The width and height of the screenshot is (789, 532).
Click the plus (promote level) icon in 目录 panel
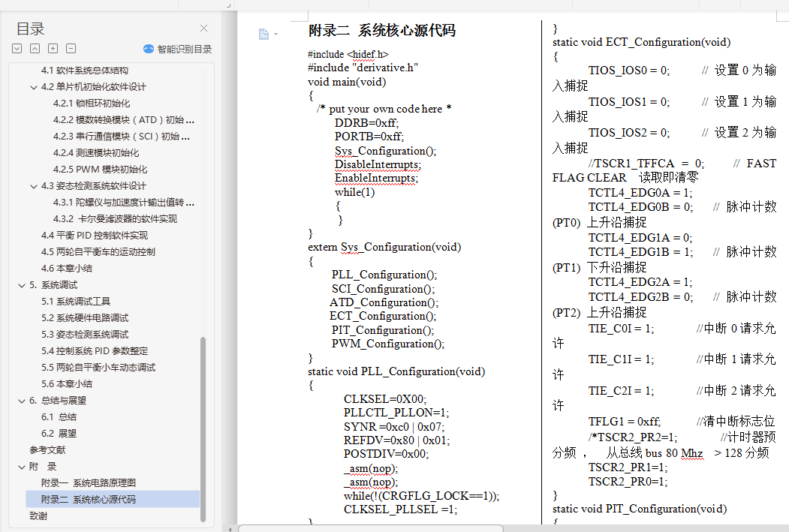coord(53,49)
